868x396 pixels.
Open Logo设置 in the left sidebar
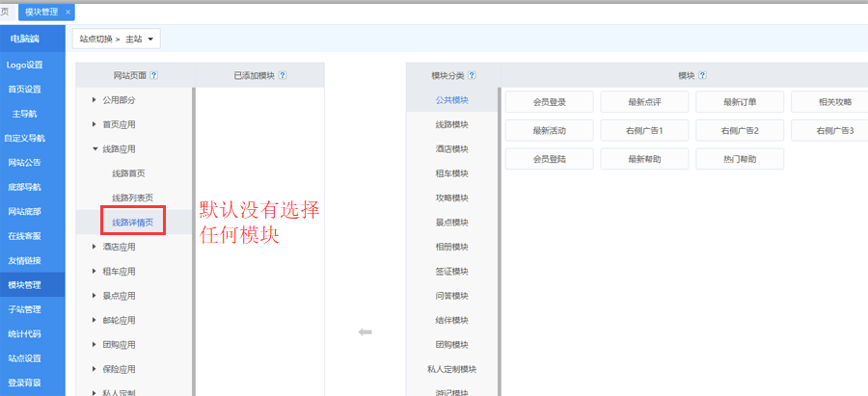pos(25,65)
